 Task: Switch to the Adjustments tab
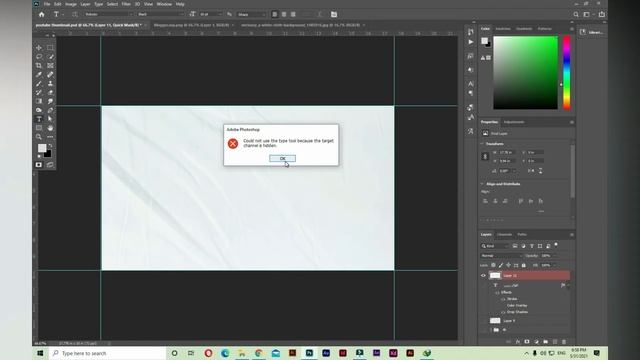[514, 122]
